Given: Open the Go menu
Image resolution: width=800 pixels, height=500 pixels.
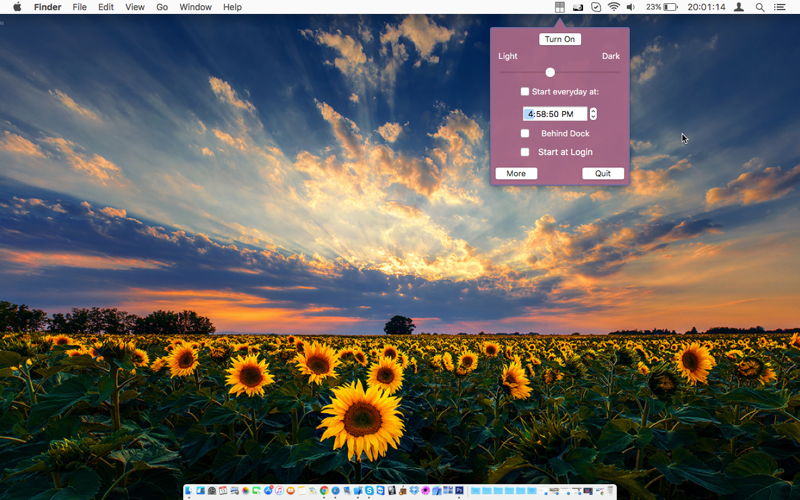Looking at the screenshot, I should click(162, 7).
